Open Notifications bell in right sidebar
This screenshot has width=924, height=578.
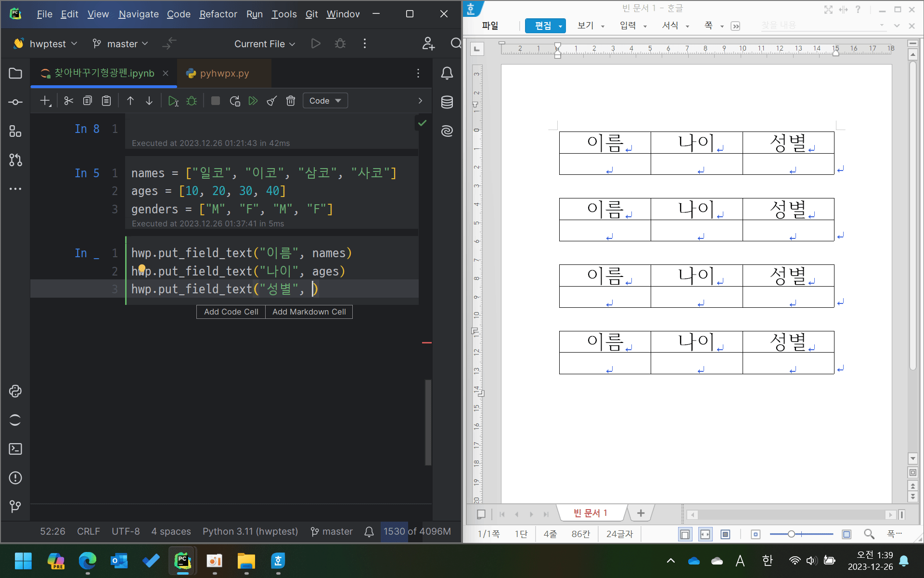click(x=447, y=73)
